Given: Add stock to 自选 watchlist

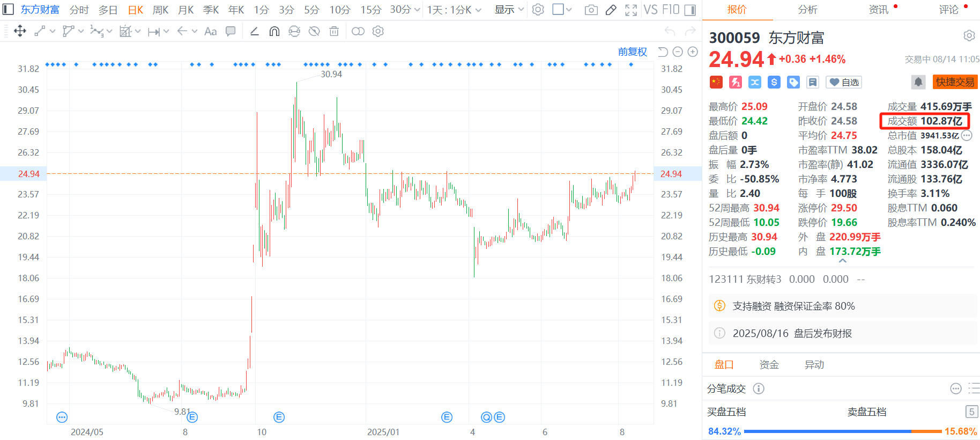Looking at the screenshot, I should click(844, 82).
